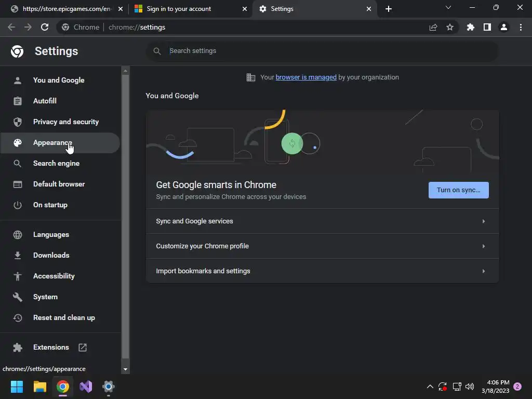Expand Sync and Google services row
The height and width of the screenshot is (399, 532).
point(322,221)
